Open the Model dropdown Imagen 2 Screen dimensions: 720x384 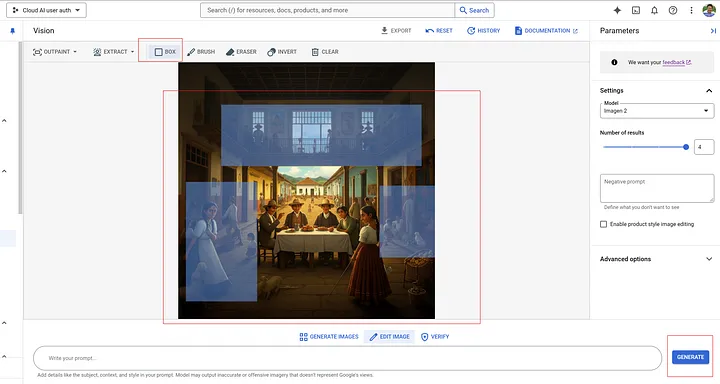point(657,111)
